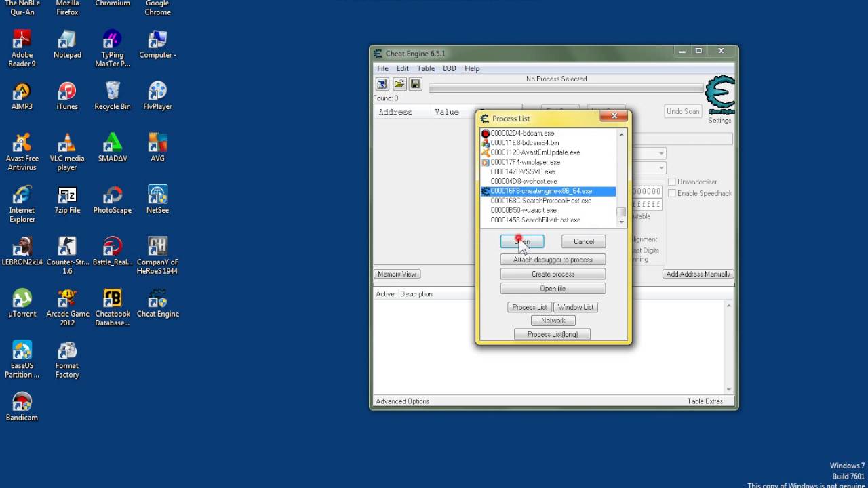Select the Cheatbook Database desktop icon
This screenshot has width=868, height=488.
click(113, 307)
